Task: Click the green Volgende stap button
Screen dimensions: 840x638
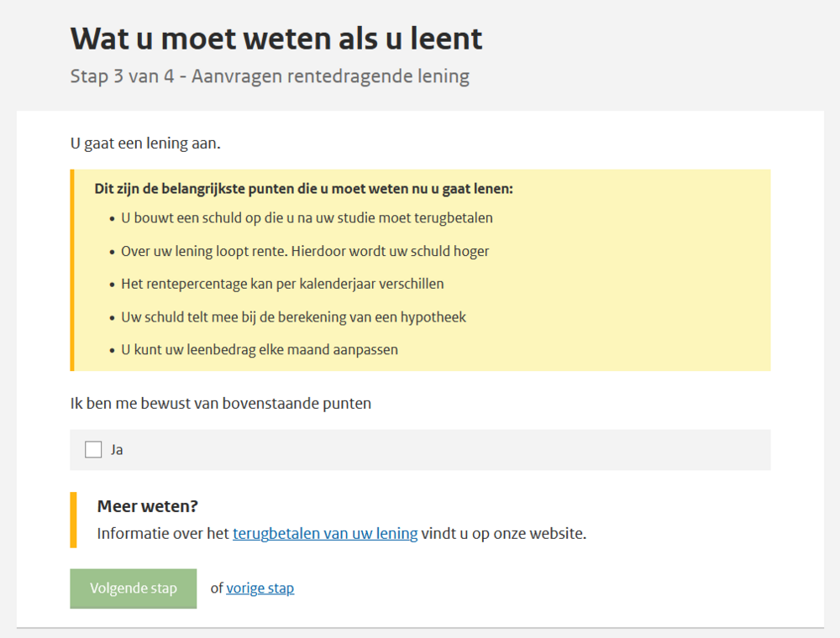Action: coord(134,588)
